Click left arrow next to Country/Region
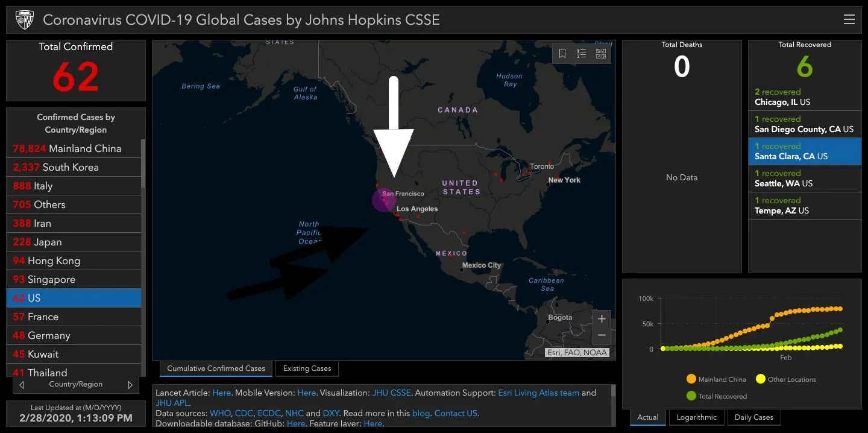The height and width of the screenshot is (433, 868). coord(22,385)
